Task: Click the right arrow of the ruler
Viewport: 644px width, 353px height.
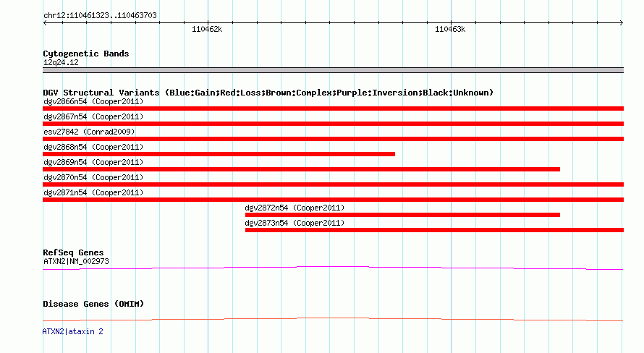Action: click(x=621, y=23)
